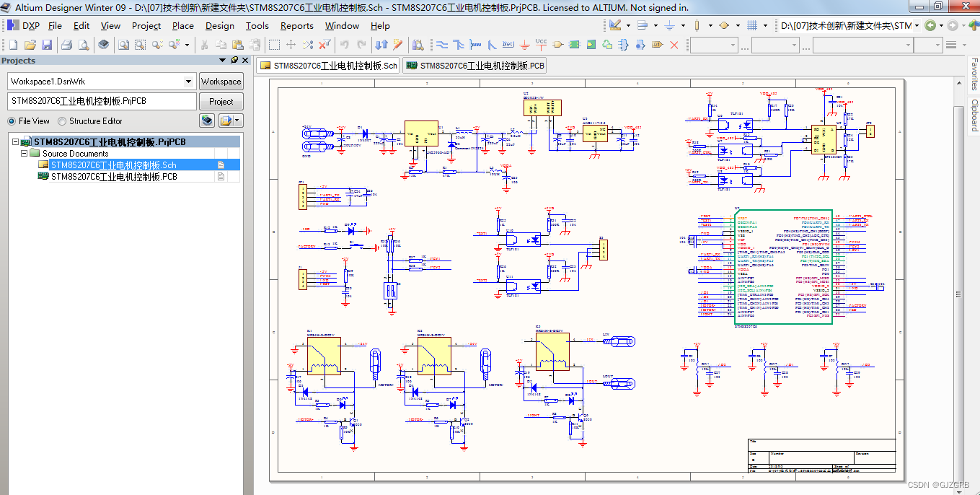
Task: Activate the Move Selection cross icon
Action: (x=291, y=45)
